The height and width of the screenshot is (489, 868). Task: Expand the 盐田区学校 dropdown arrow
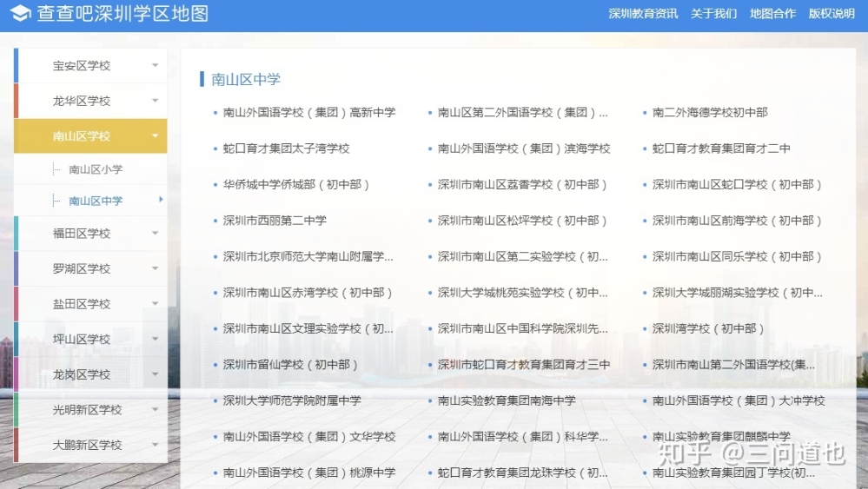point(155,304)
